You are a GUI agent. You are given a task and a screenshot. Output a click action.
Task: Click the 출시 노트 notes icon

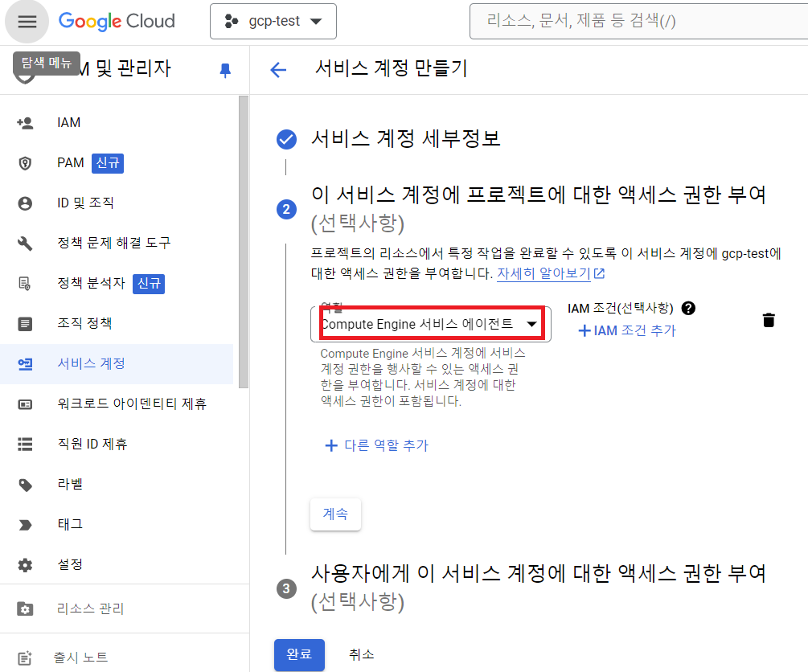pos(25,658)
